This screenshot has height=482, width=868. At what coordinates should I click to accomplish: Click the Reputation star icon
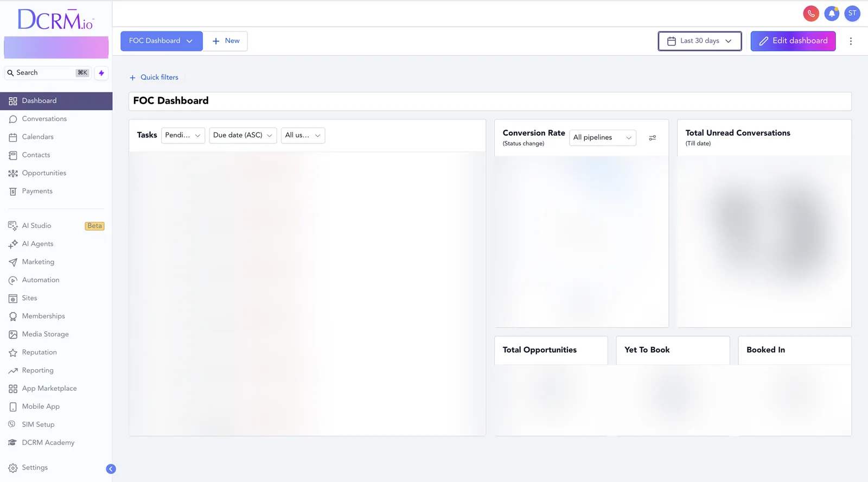point(13,353)
